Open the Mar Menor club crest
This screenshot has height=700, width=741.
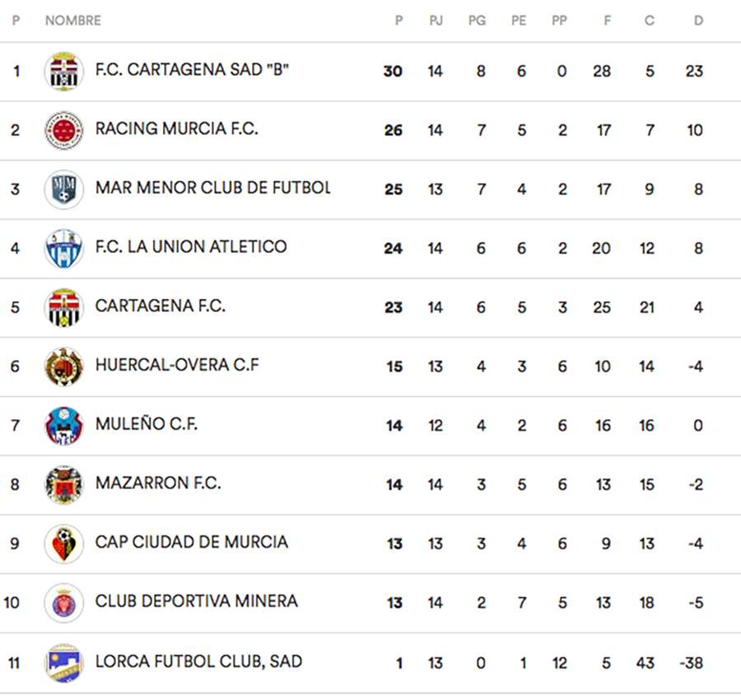coord(63,189)
